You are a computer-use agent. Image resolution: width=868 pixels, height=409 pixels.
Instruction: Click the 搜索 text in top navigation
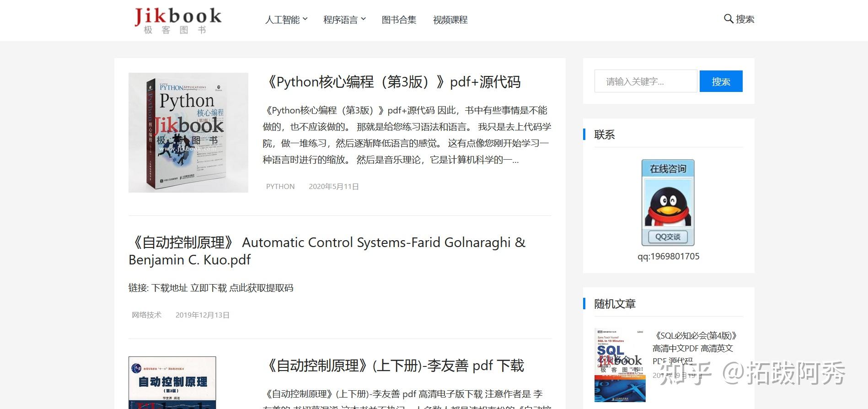point(745,19)
